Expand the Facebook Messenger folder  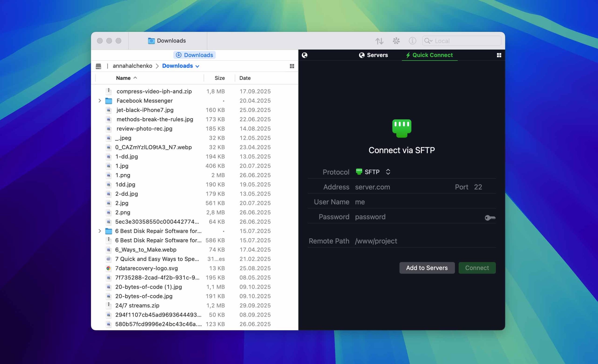point(100,101)
